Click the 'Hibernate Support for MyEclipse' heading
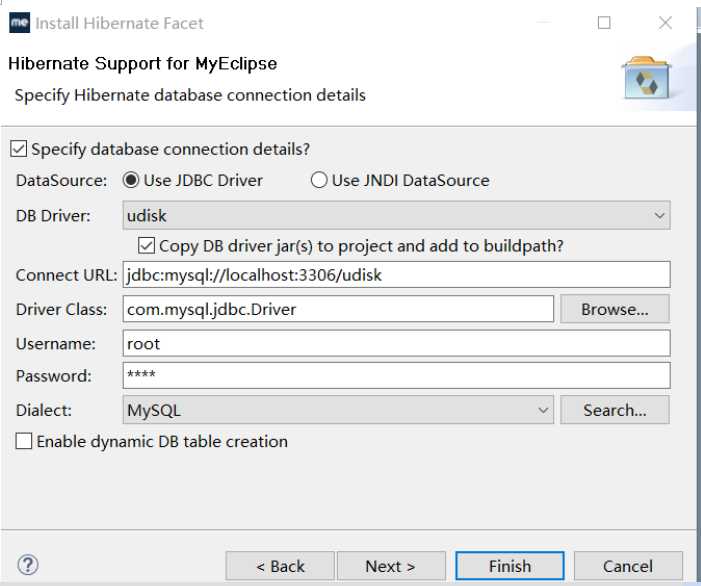The height and width of the screenshot is (586, 701). (x=143, y=63)
